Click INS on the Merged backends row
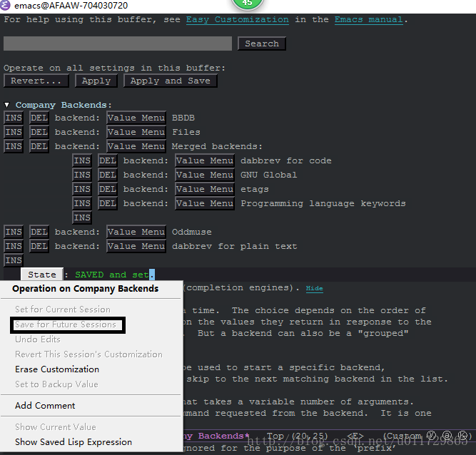 (x=14, y=146)
